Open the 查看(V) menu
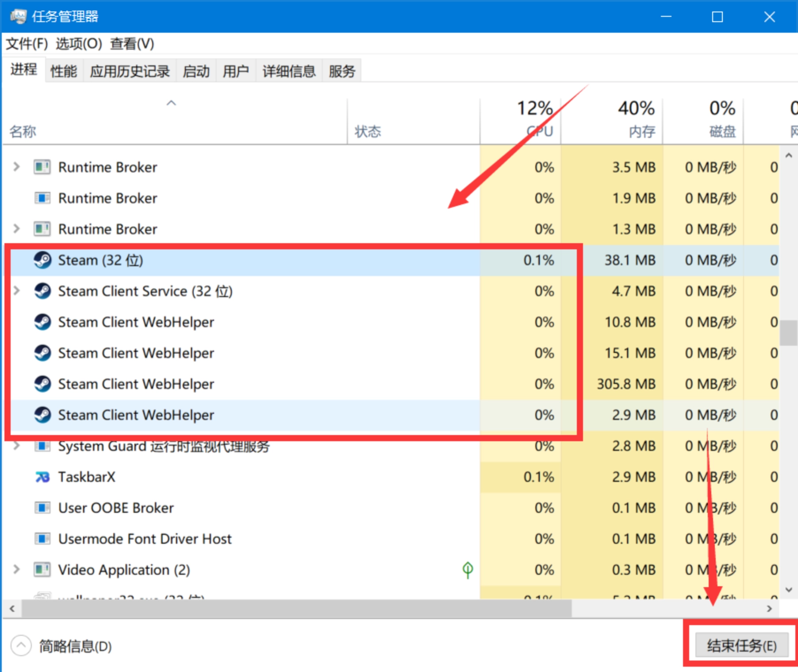Image resolution: width=798 pixels, height=672 pixels. click(x=132, y=44)
